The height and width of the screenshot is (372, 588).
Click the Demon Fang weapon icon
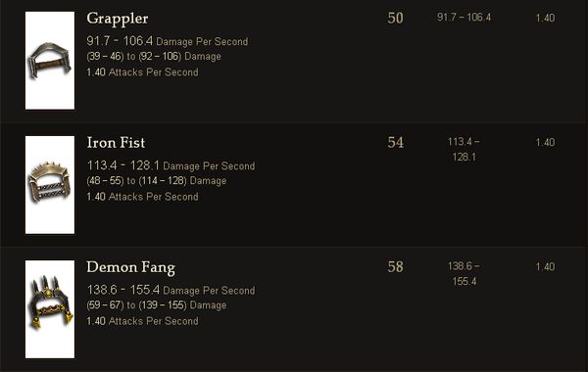click(x=50, y=309)
